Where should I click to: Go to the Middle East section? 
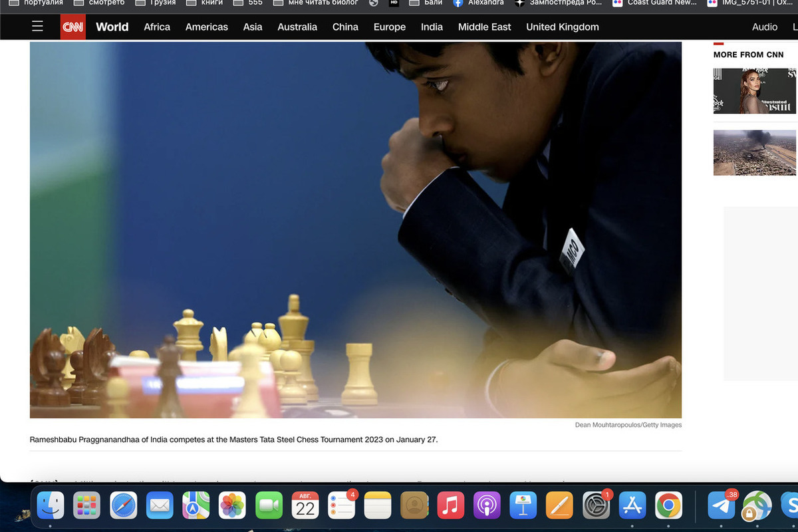(x=484, y=27)
